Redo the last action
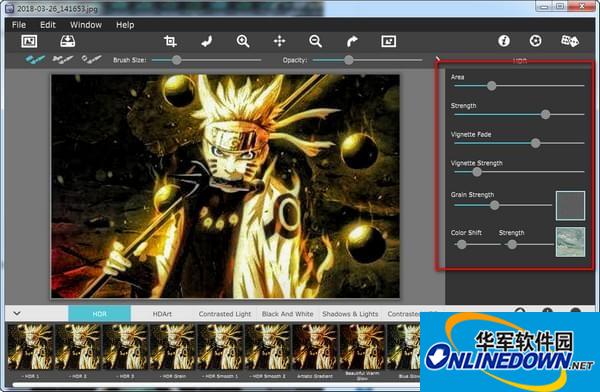The width and height of the screenshot is (600, 392). (352, 41)
